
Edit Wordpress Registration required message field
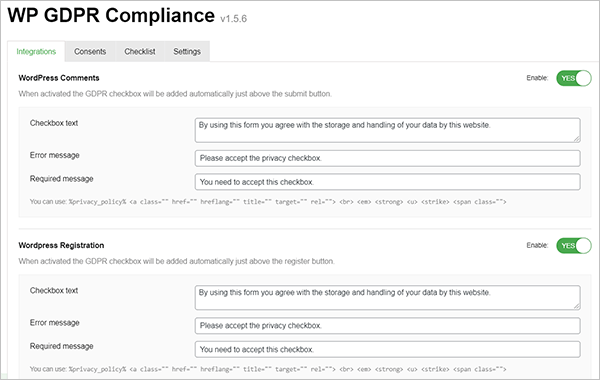click(387, 349)
